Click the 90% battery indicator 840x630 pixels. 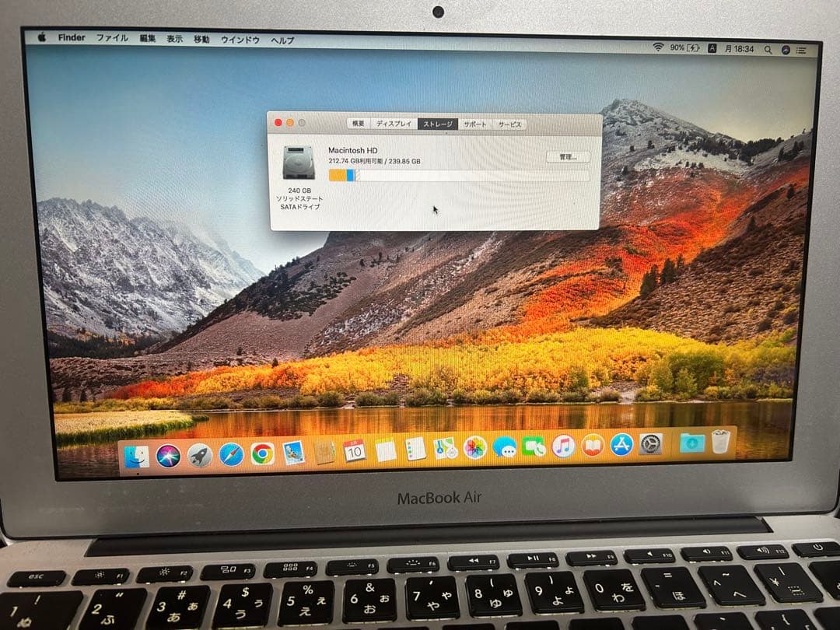(684, 47)
